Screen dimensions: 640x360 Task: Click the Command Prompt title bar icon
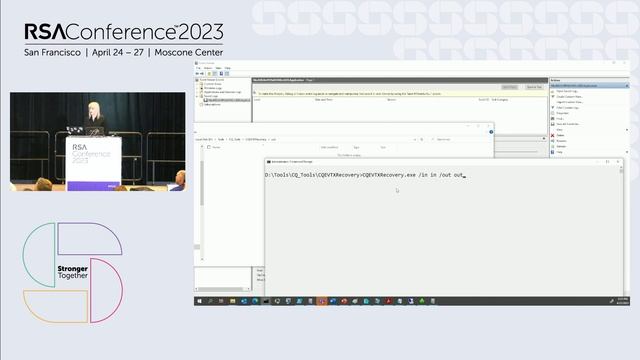click(269, 162)
